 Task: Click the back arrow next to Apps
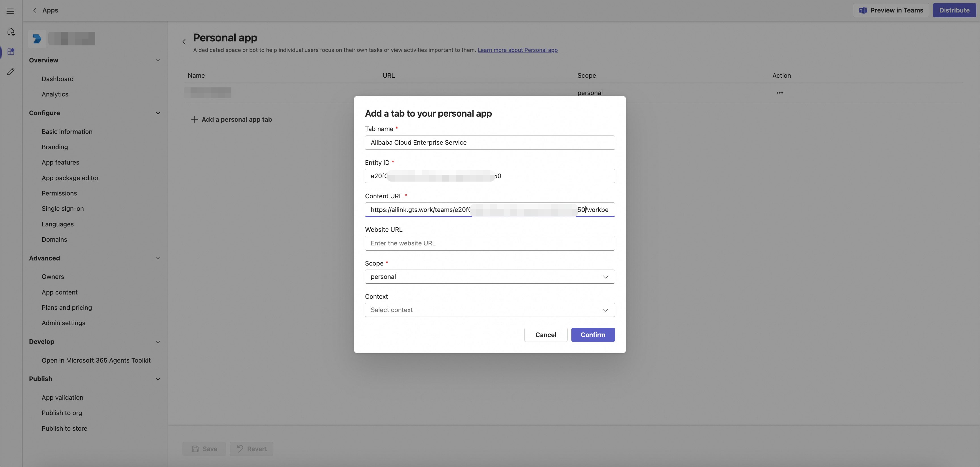(35, 10)
